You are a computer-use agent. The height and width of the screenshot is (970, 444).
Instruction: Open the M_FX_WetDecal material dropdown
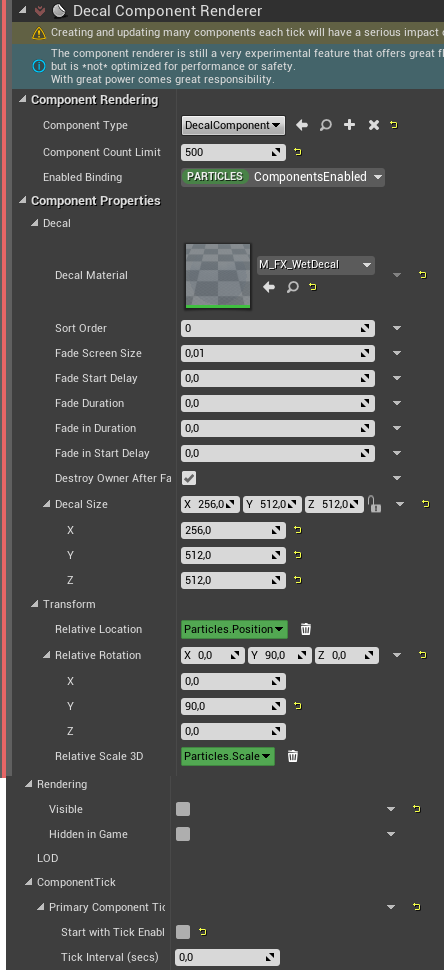click(315, 265)
